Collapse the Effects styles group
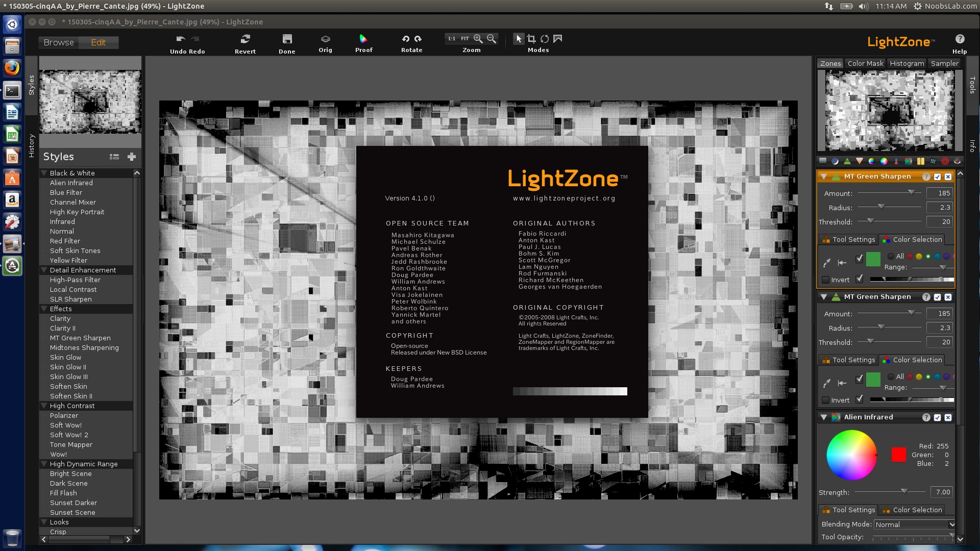Screen dimensions: 980x551 44,309
